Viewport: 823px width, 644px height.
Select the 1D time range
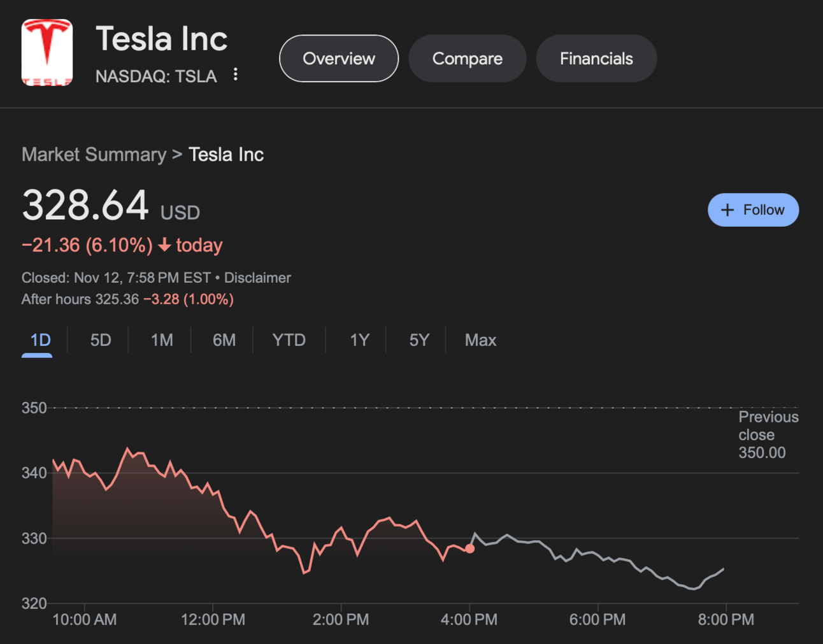pyautogui.click(x=40, y=340)
